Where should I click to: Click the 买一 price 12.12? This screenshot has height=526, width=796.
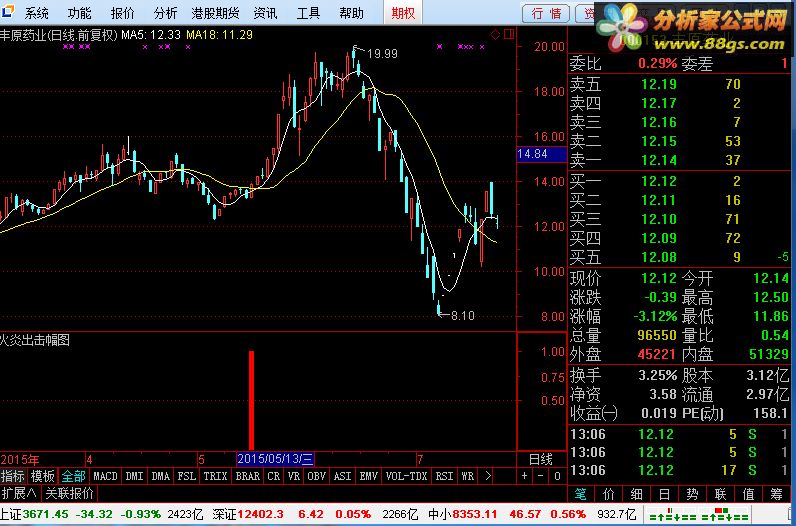pos(659,181)
